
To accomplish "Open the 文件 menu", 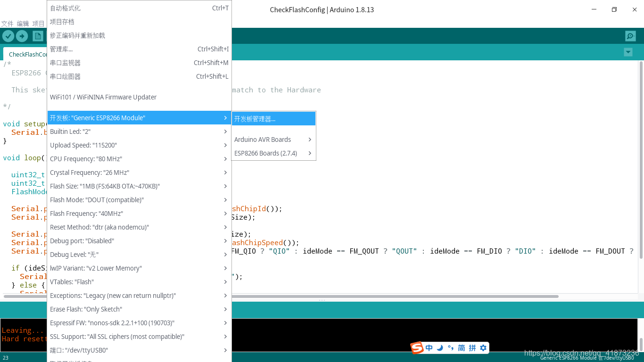I will (7, 24).
